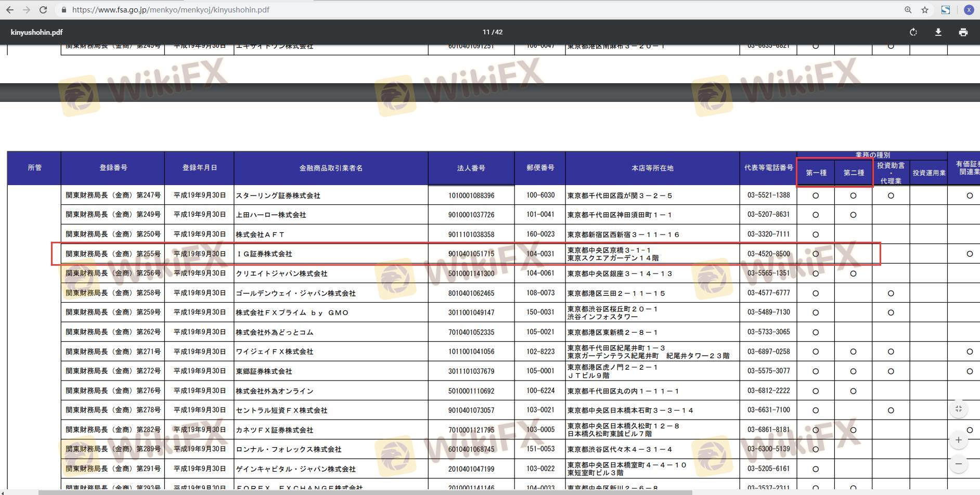Click postal code 104-0031
Image resolution: width=980 pixels, height=495 pixels.
coord(540,254)
